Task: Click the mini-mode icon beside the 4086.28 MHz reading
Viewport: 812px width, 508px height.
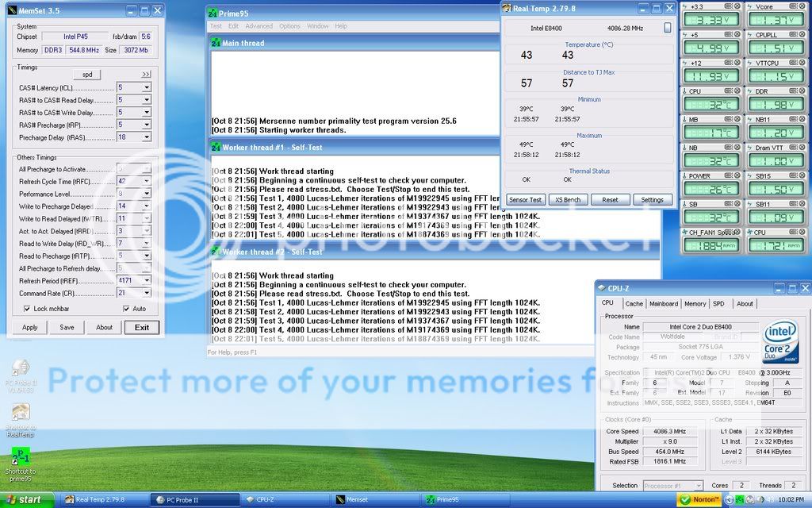Action: click(x=668, y=28)
